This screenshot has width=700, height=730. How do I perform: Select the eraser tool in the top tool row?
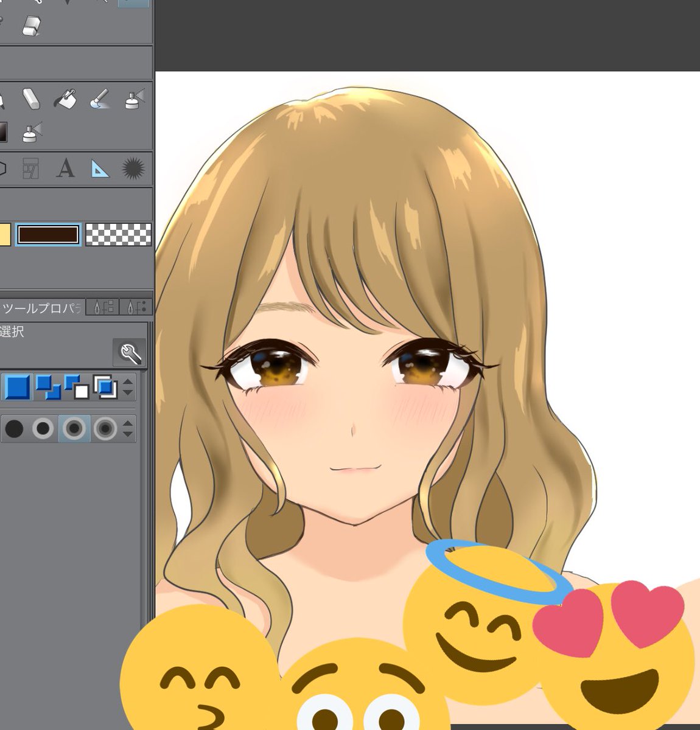(x=32, y=26)
